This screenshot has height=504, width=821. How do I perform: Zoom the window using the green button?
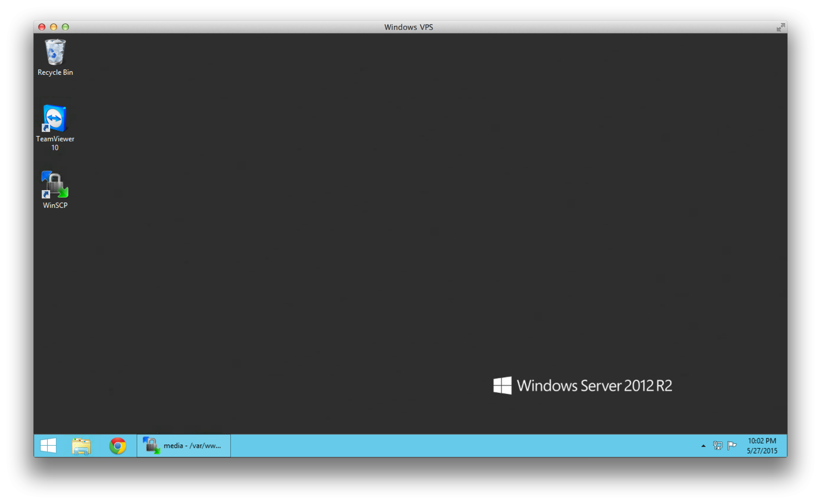[x=65, y=27]
